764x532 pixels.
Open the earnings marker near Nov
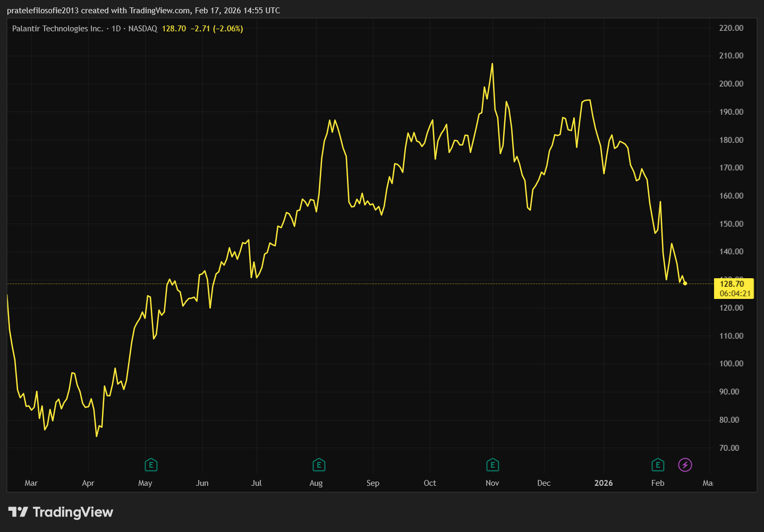493,465
